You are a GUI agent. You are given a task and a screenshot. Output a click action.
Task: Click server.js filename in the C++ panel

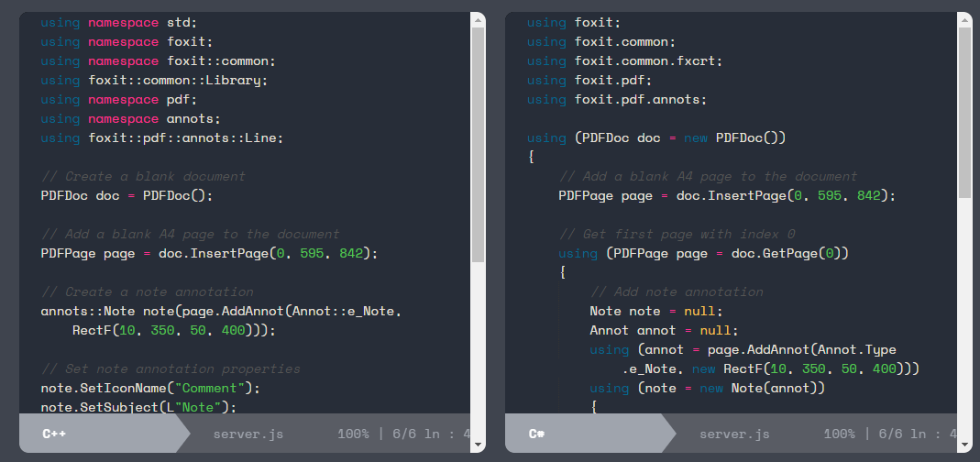click(x=248, y=434)
